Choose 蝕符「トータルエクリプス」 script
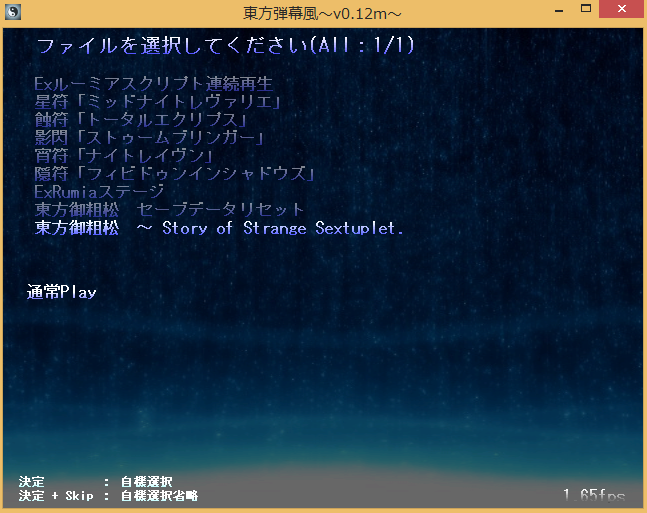Screen dimensions: 647x513 coord(140,120)
